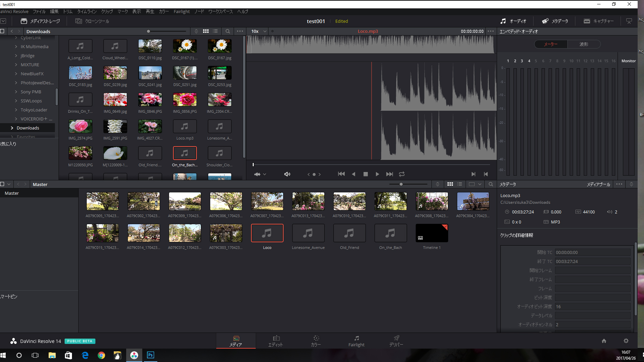Switch to the Edit page tab
This screenshot has width=644, height=362.
point(275,341)
